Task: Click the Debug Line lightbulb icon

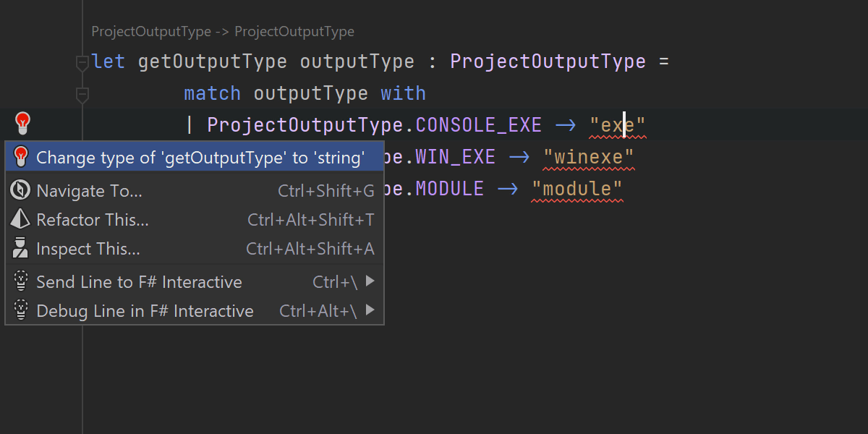Action: point(20,311)
